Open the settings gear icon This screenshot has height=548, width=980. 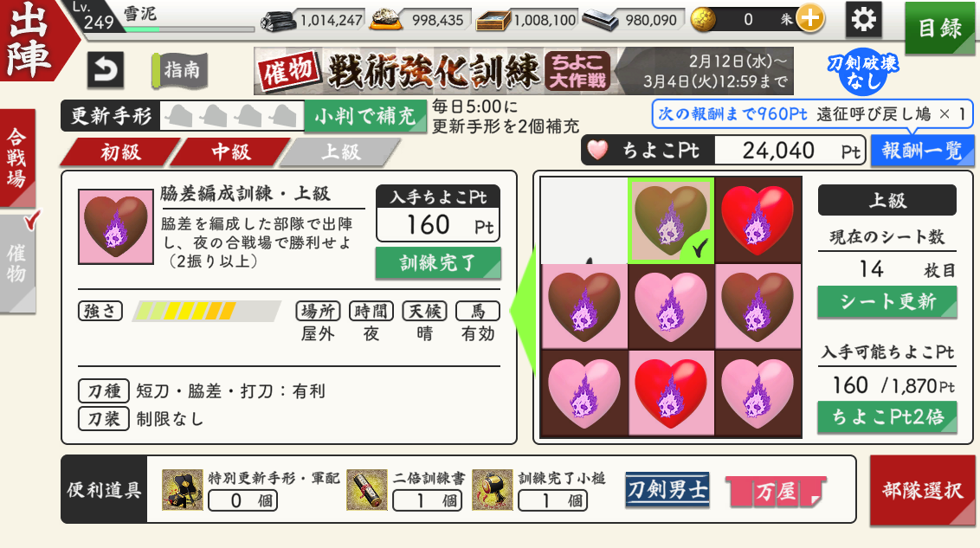(x=863, y=19)
